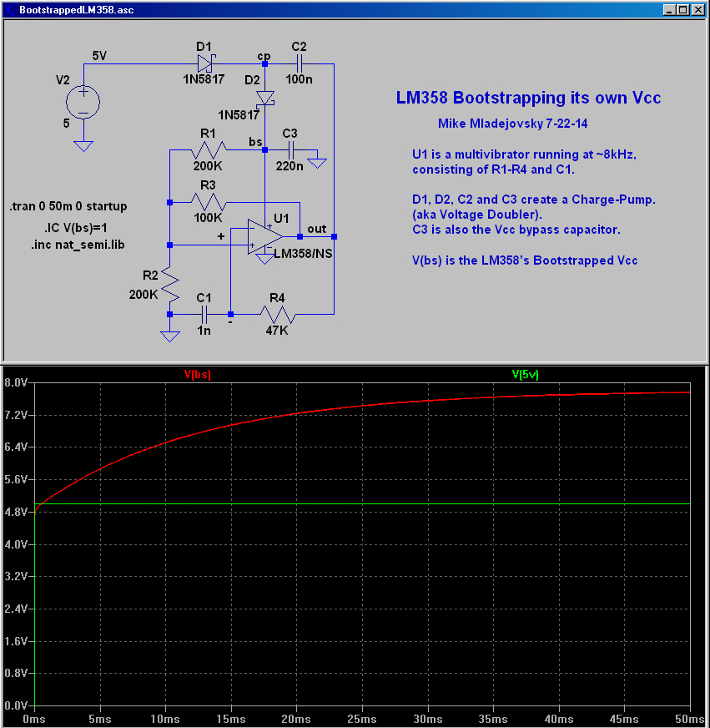
Task: Click the 25ms time axis label
Action: pyautogui.click(x=362, y=719)
